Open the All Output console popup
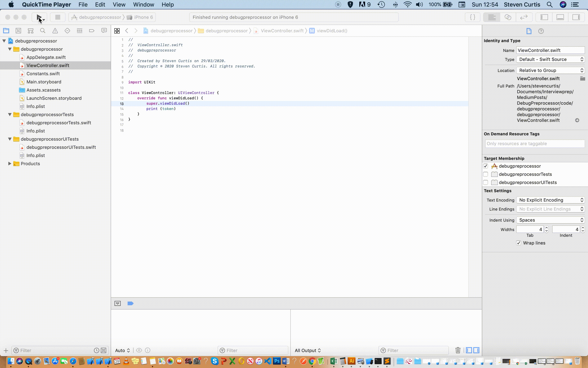Viewport: 588px width, 368px height. [308, 350]
